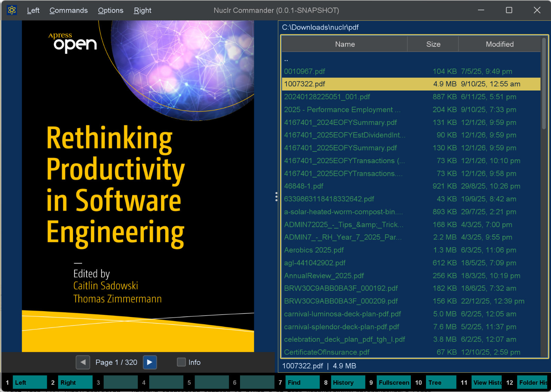Select celebration_deck_plan_pdf_tgh_l.pdf

point(411,339)
